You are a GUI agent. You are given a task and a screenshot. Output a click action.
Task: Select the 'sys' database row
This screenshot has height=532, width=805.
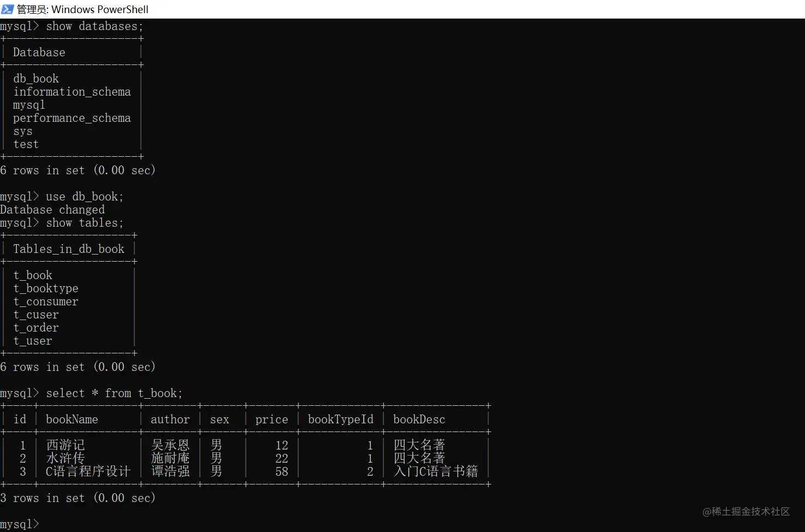click(x=23, y=131)
